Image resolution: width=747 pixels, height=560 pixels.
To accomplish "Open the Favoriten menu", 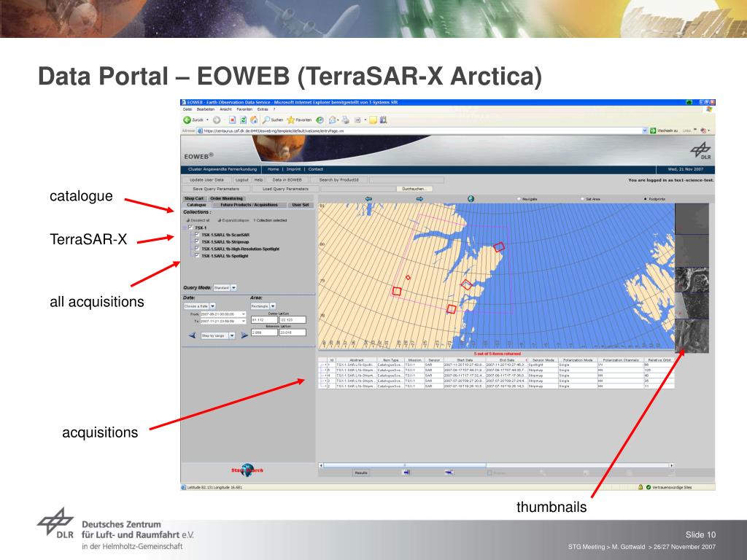I will [x=244, y=109].
